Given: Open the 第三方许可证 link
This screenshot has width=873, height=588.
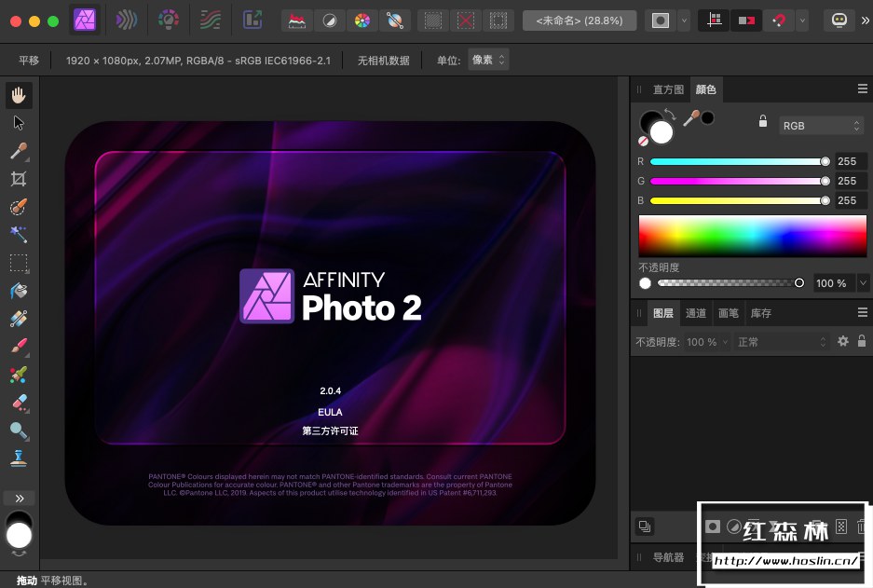Looking at the screenshot, I should [x=330, y=431].
